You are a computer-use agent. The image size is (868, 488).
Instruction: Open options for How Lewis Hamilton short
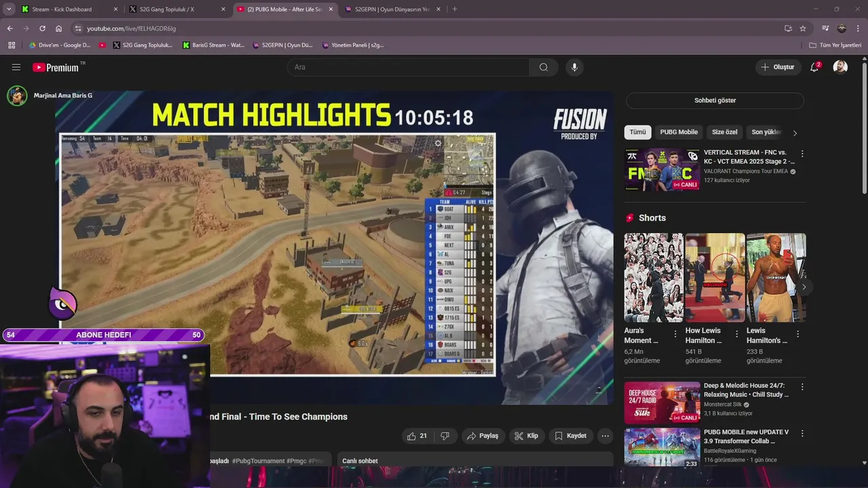(736, 334)
